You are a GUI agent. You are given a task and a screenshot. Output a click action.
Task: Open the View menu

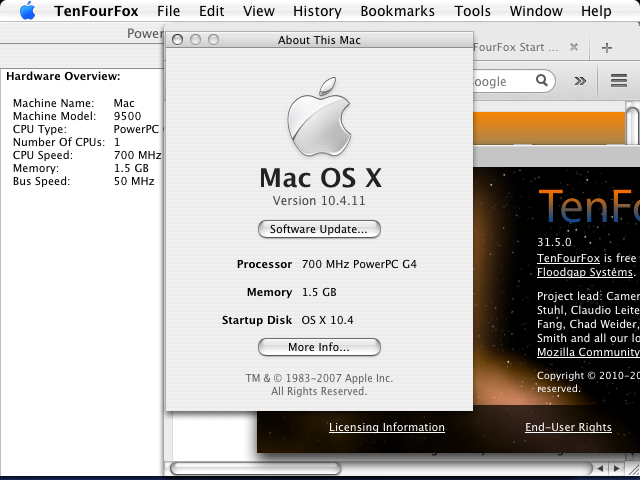[259, 11]
